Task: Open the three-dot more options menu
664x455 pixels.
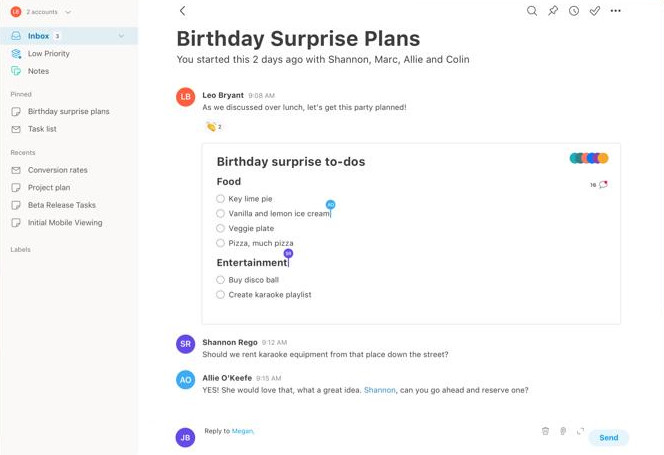Action: [x=615, y=11]
